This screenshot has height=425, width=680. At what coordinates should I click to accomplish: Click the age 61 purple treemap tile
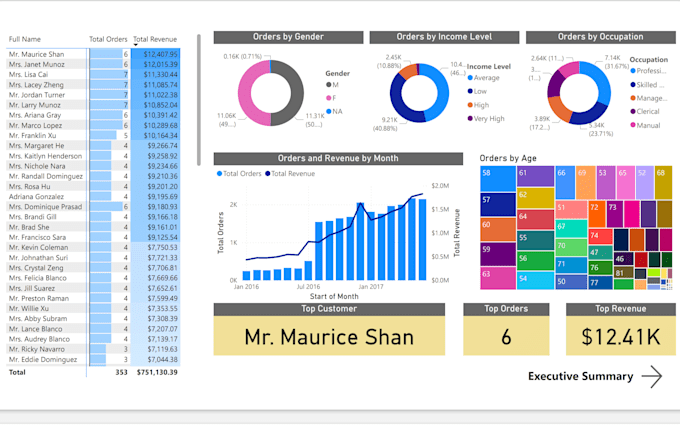click(536, 177)
